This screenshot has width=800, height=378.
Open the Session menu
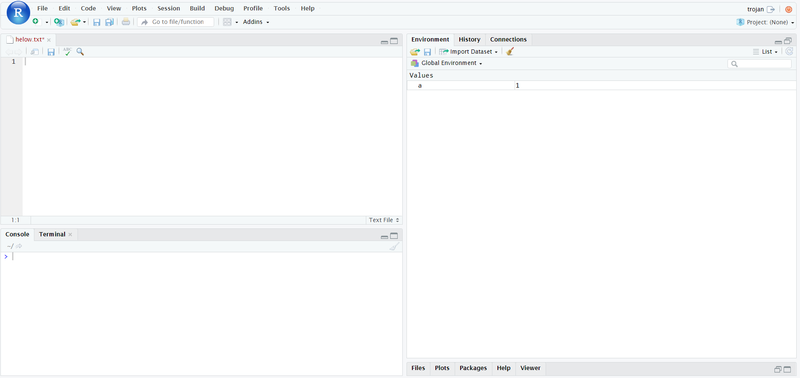[x=168, y=9]
